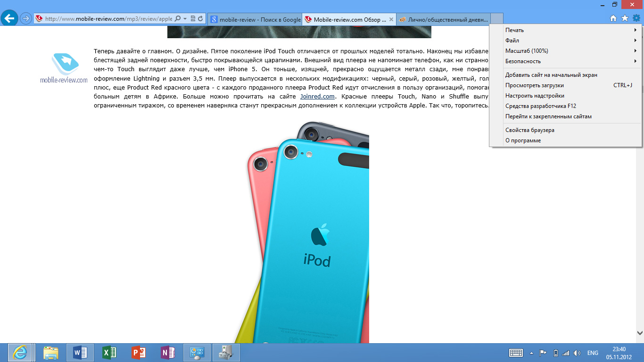
Task: Launch Excel from the taskbar
Action: pyautogui.click(x=109, y=353)
